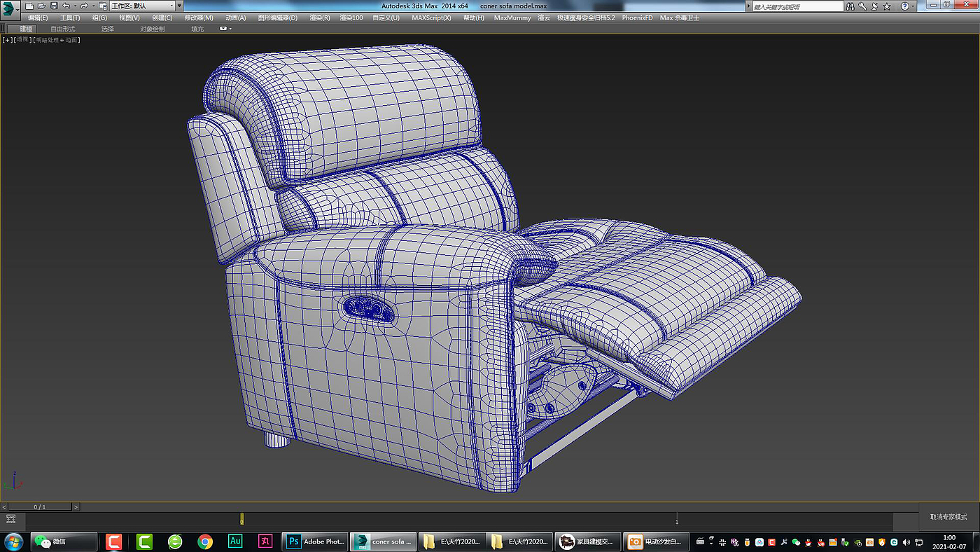Open 微信 WeChat in the taskbar
The width and height of the screenshot is (980, 552).
[x=64, y=541]
